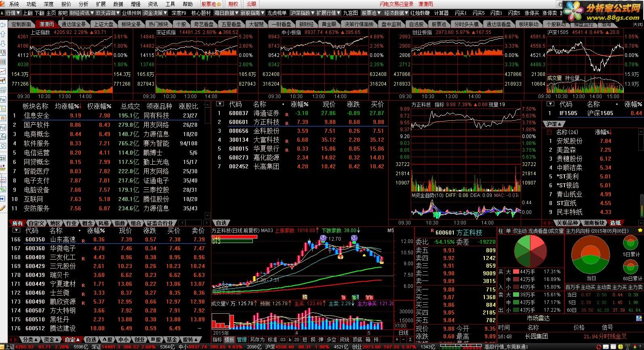The width and height of the screenshot is (644, 350).
Task: Expand the 玖天咨询 dropdown
Action: point(108,13)
